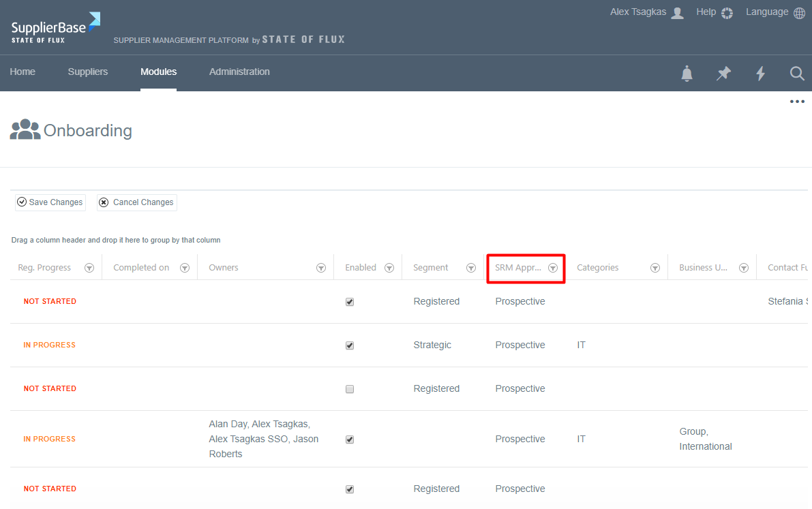Go to the Administration menu
The image size is (812, 509).
click(x=239, y=72)
